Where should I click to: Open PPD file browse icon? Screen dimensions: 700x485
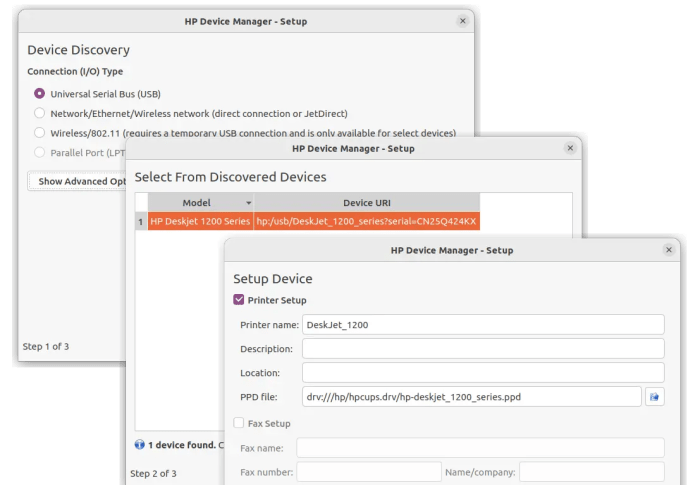pos(654,397)
